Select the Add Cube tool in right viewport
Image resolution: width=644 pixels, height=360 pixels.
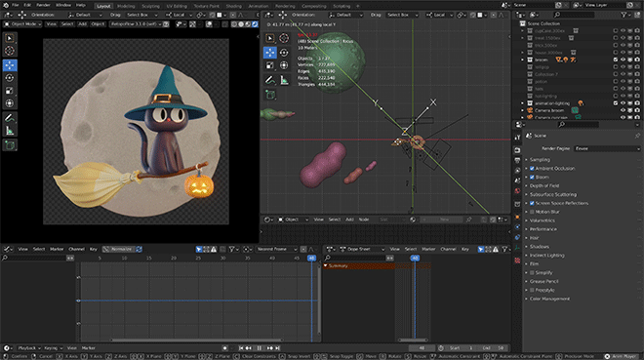(x=270, y=95)
